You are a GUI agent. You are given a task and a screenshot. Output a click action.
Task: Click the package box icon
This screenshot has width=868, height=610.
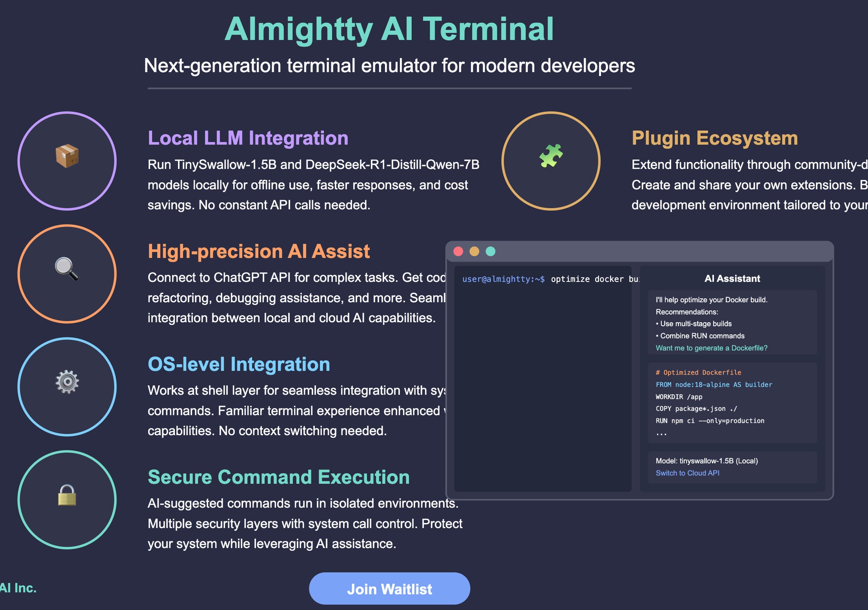[67, 156]
